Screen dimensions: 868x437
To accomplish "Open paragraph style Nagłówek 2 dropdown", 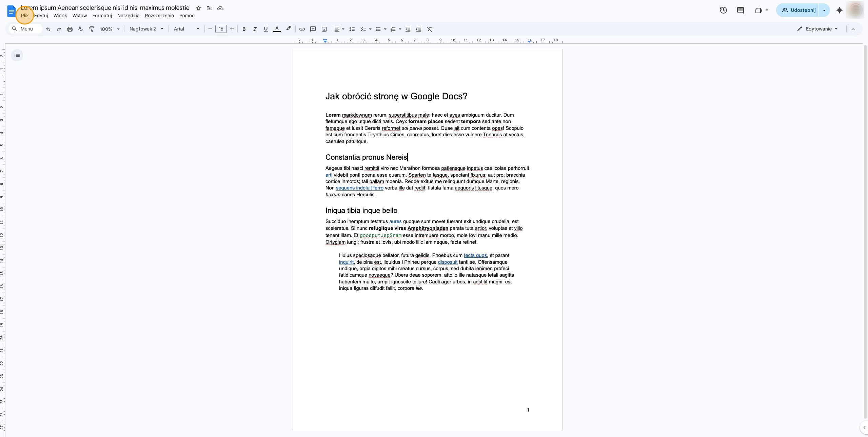I will click(x=146, y=29).
